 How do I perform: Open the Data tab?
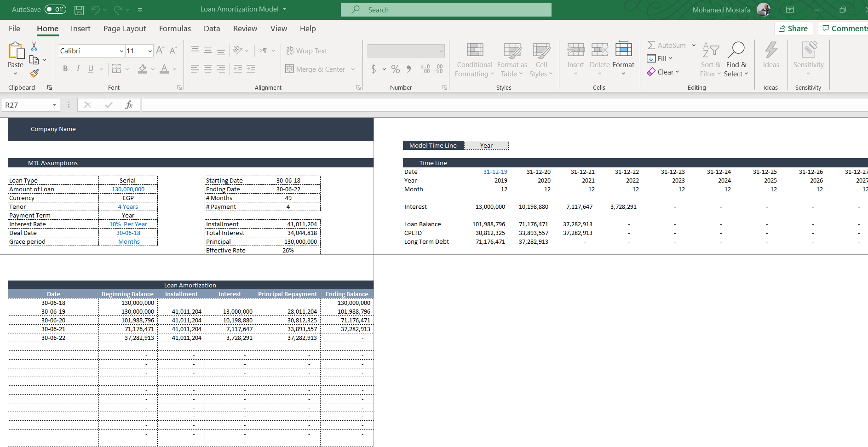212,29
